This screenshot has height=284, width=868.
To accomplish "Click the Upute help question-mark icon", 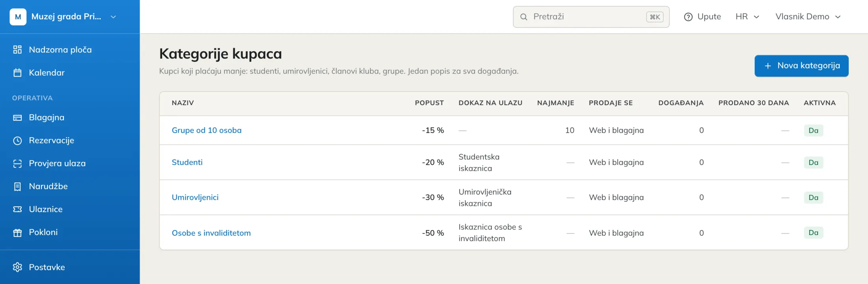I will tap(688, 17).
